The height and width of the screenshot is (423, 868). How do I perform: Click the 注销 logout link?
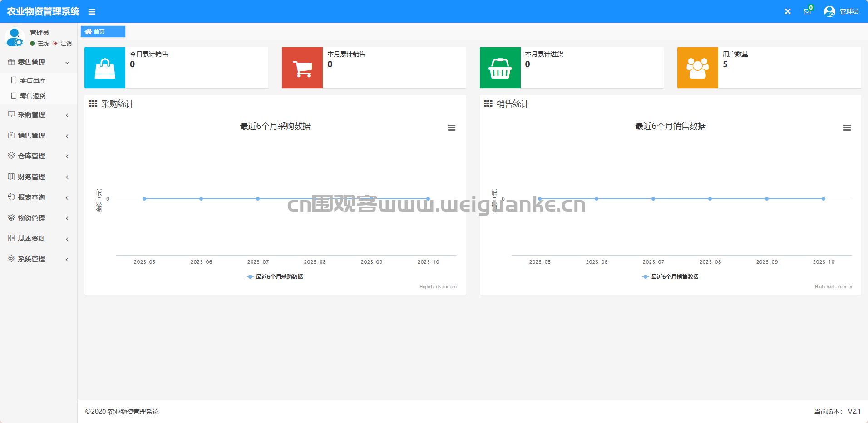pos(62,44)
